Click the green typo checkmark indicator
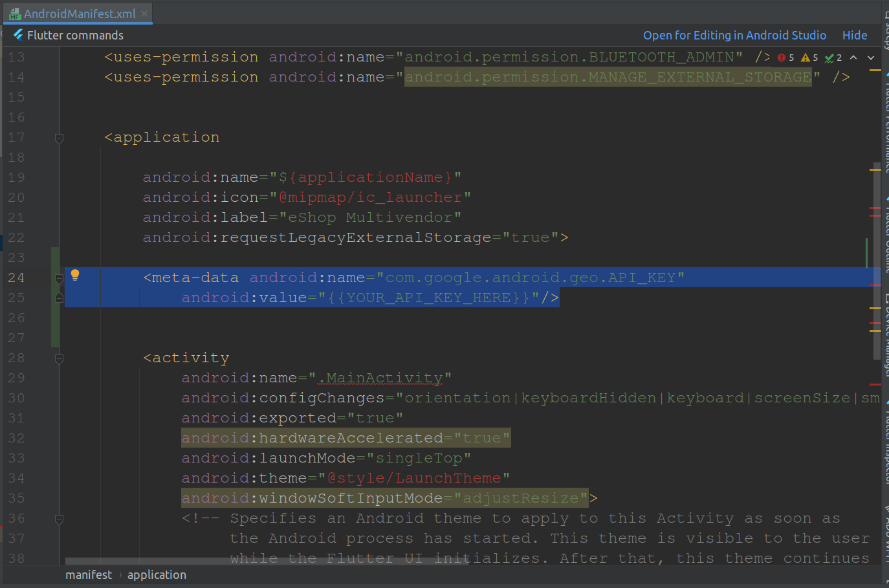Screen dimensions: 889x588 833,58
